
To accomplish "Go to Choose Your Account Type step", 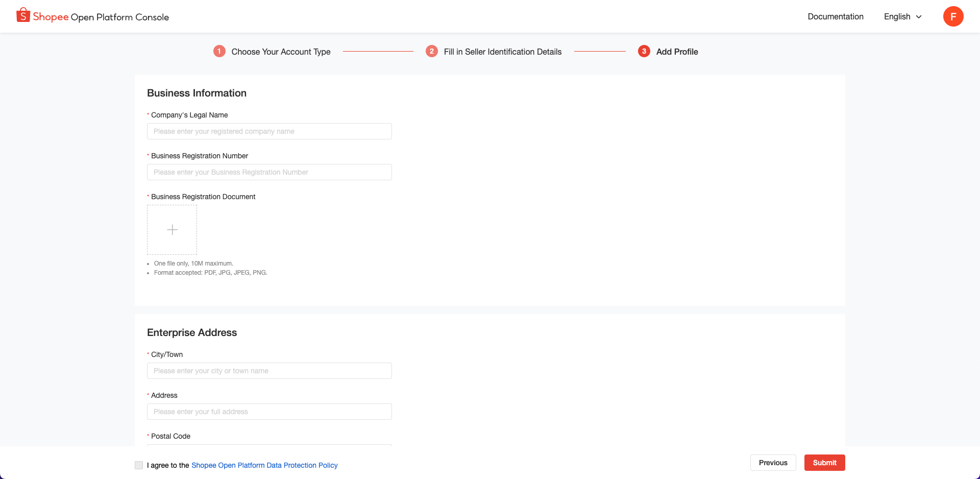I will [281, 52].
